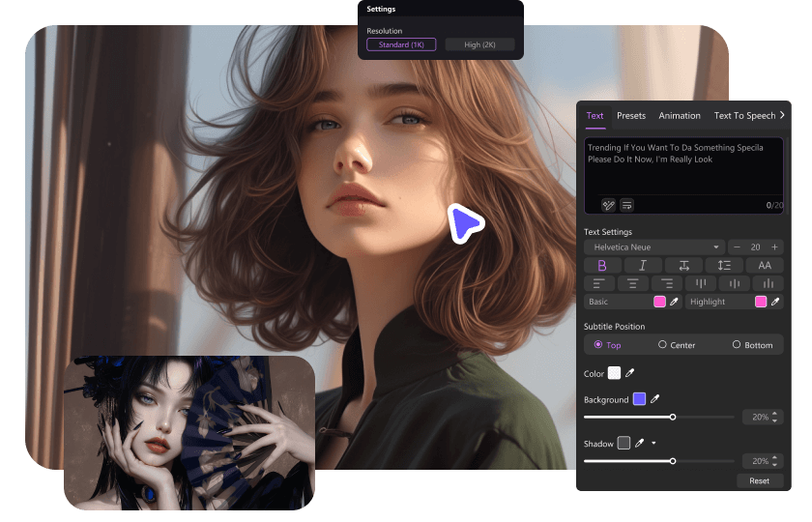
Task: Align text to the center
Action: click(632, 283)
